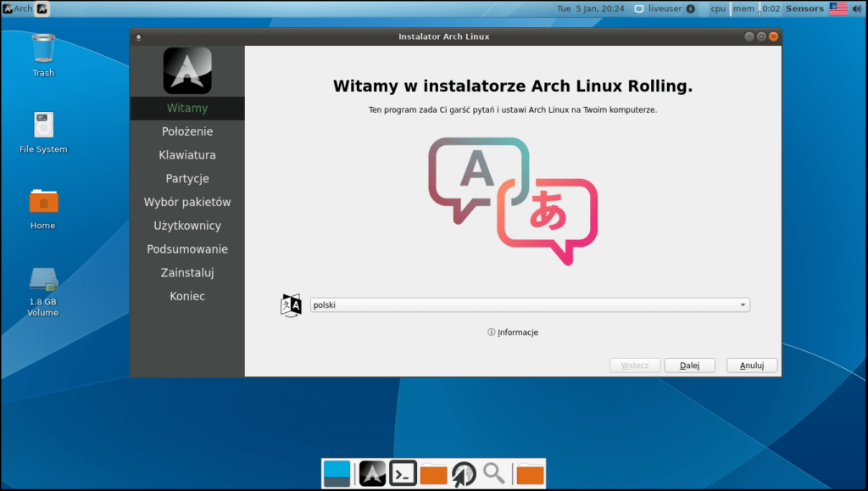Click the Koniec step in the sidebar
868x491 pixels.
click(x=187, y=296)
